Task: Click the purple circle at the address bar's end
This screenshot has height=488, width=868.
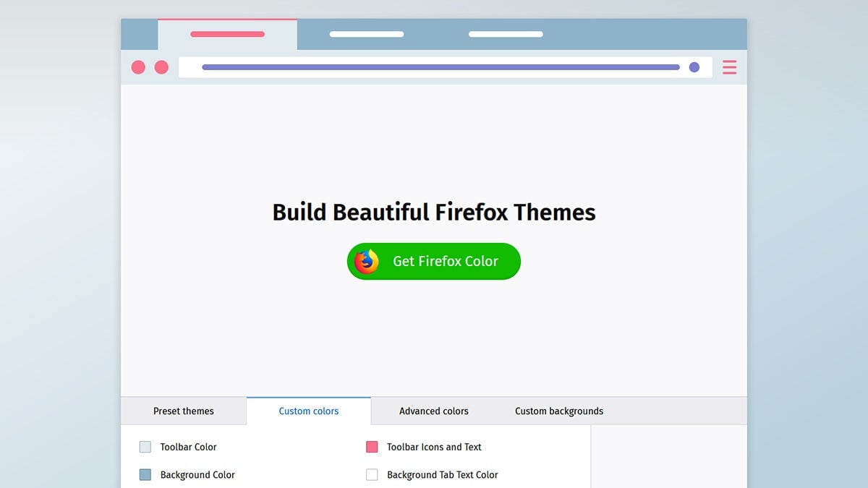Action: tap(694, 67)
